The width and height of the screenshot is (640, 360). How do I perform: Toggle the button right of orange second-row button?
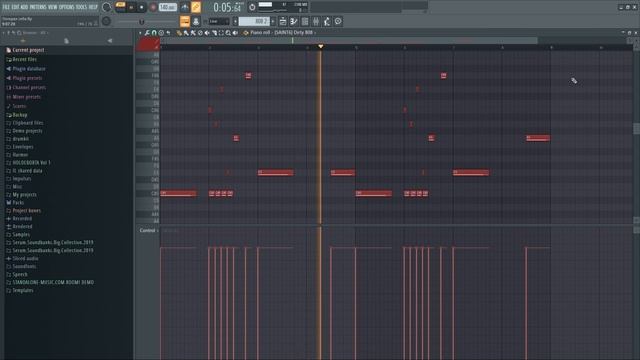tap(196, 21)
